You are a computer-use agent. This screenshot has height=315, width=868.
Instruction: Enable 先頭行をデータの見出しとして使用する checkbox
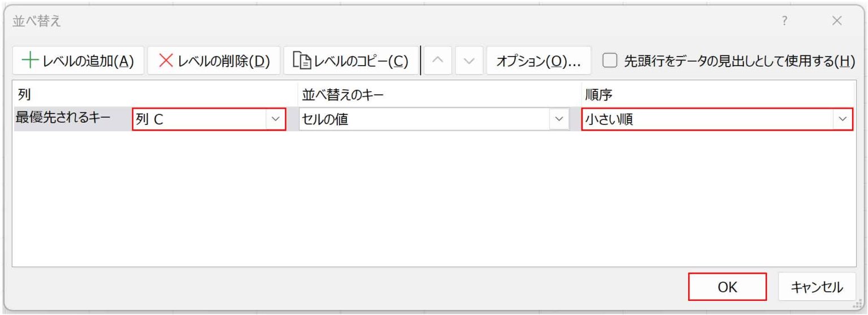tap(609, 61)
